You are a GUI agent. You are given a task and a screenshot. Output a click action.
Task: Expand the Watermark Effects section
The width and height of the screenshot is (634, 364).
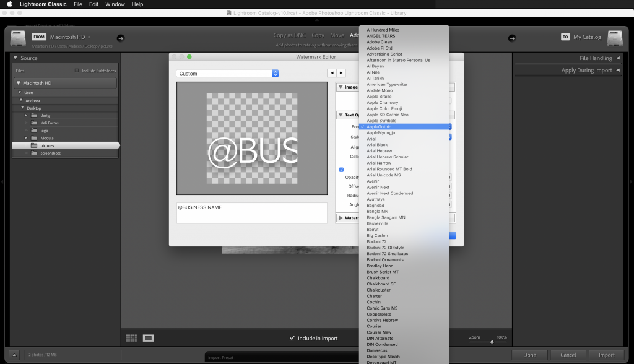point(342,217)
